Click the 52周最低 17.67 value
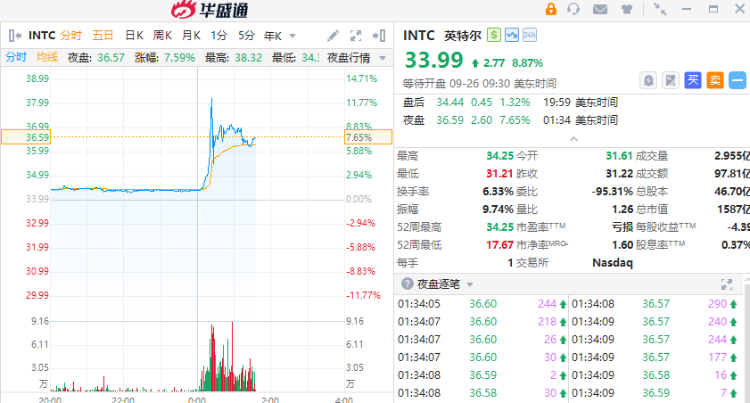Screen dimensions: 750x403 click(500, 245)
